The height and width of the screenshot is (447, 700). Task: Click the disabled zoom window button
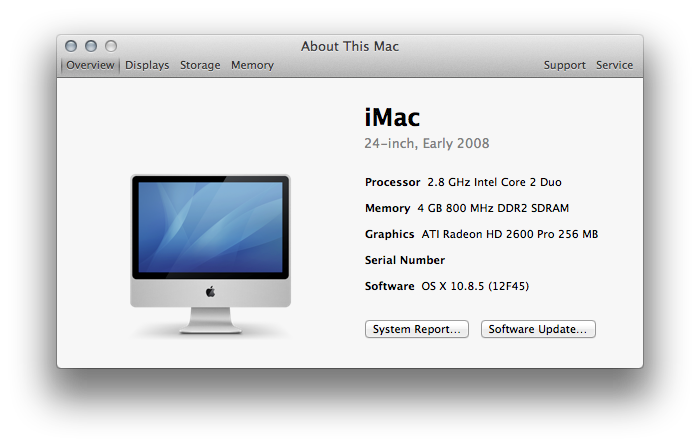[x=111, y=46]
